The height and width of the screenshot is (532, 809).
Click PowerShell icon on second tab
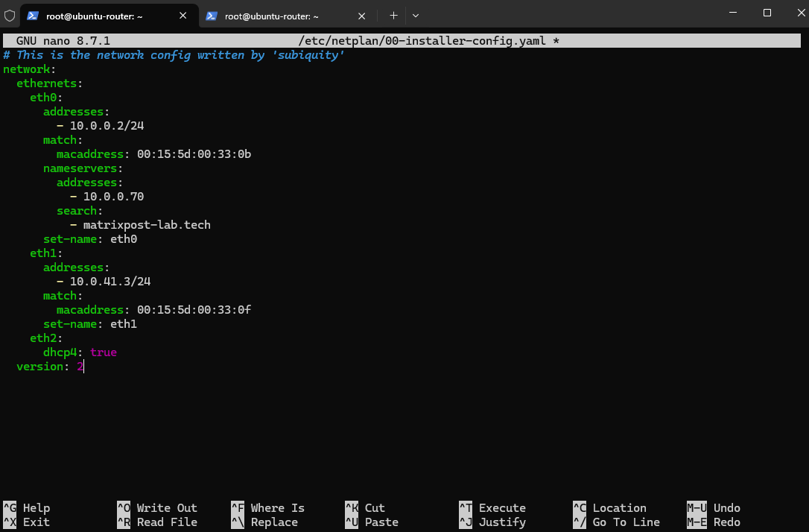pos(211,16)
